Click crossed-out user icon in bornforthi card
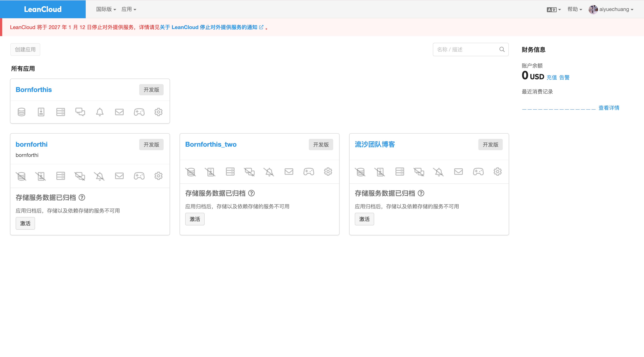Viewport: 644px width, 357px height. 40,176
